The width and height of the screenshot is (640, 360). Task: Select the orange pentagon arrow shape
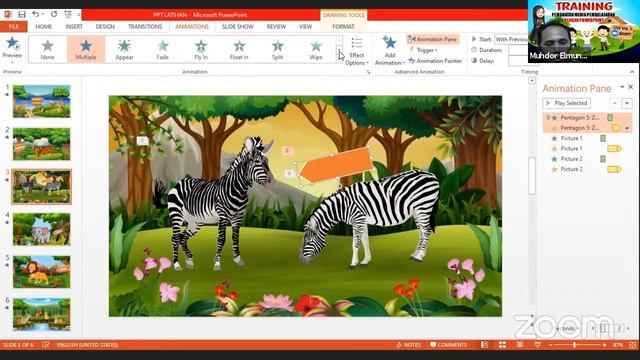[x=337, y=166]
